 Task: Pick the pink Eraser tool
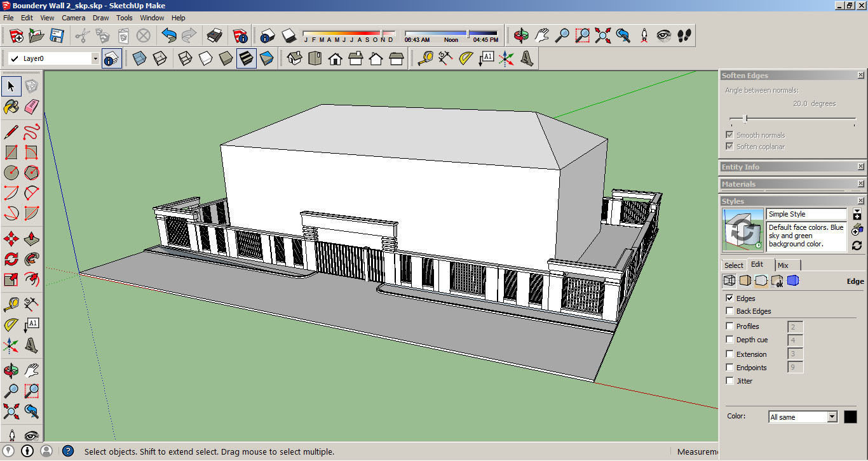(31, 106)
